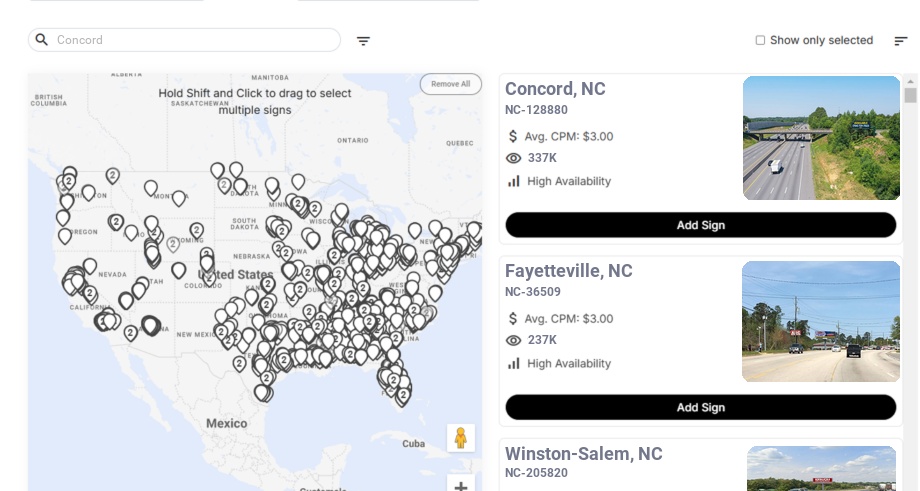Add the Fayetteville, NC sign
The image size is (920, 491).
(x=700, y=407)
